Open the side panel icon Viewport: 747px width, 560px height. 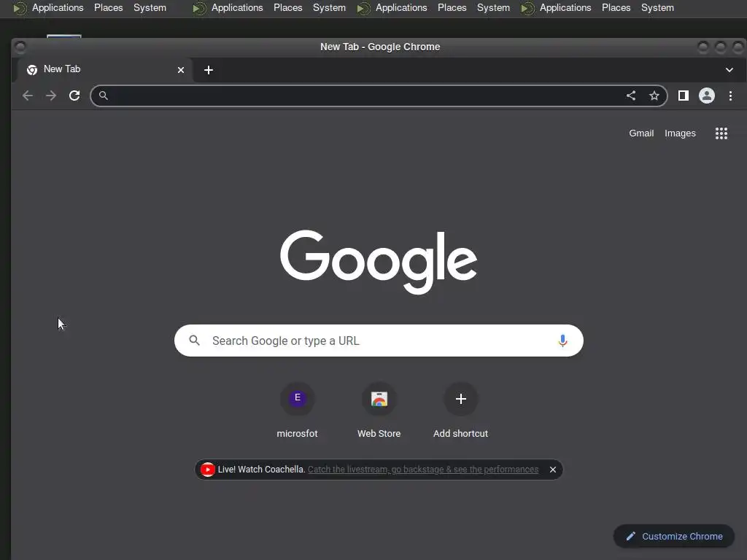(x=683, y=96)
